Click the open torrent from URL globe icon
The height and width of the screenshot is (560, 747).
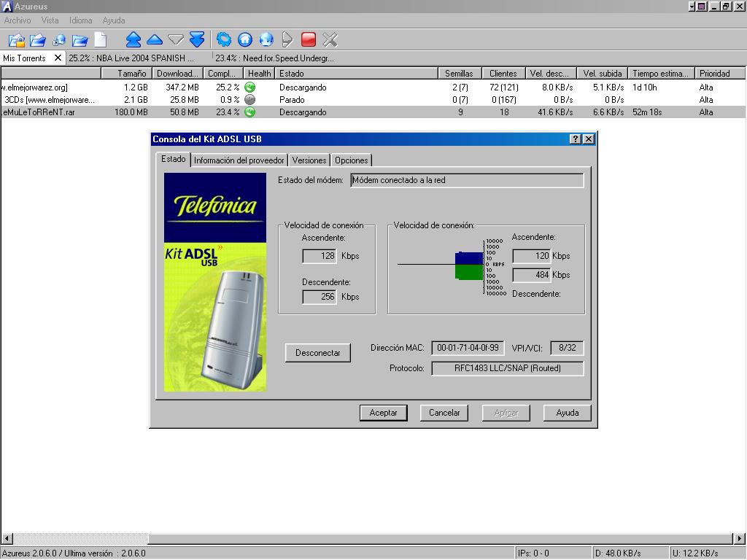(58, 39)
